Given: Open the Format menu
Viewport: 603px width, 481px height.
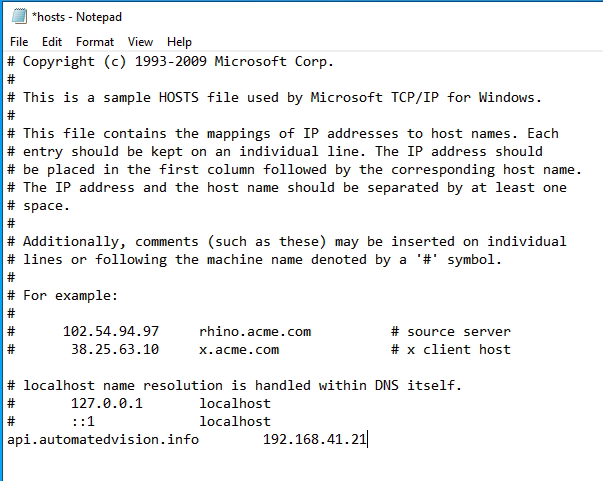Looking at the screenshot, I should tap(95, 42).
